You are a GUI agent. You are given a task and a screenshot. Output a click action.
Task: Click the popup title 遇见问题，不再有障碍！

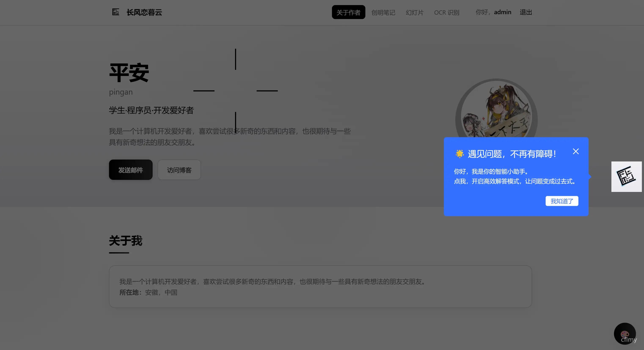512,154
